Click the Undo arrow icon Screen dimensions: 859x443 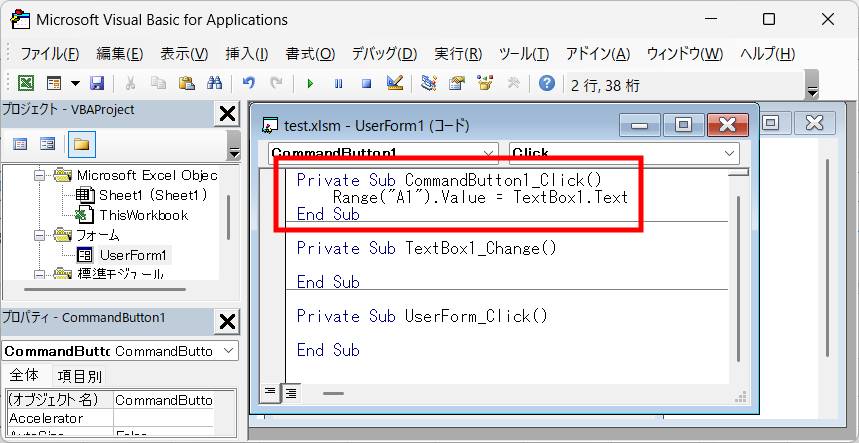tap(249, 84)
